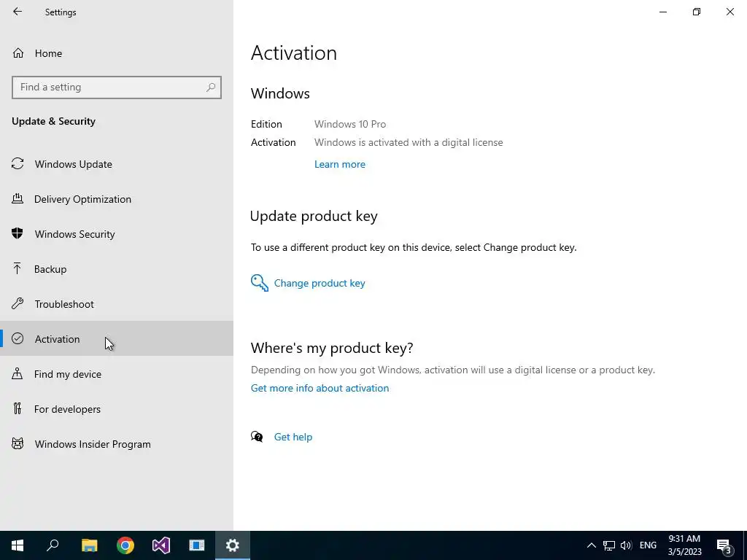Launch File Explorer from the taskbar
The width and height of the screenshot is (747, 560).
click(90, 545)
